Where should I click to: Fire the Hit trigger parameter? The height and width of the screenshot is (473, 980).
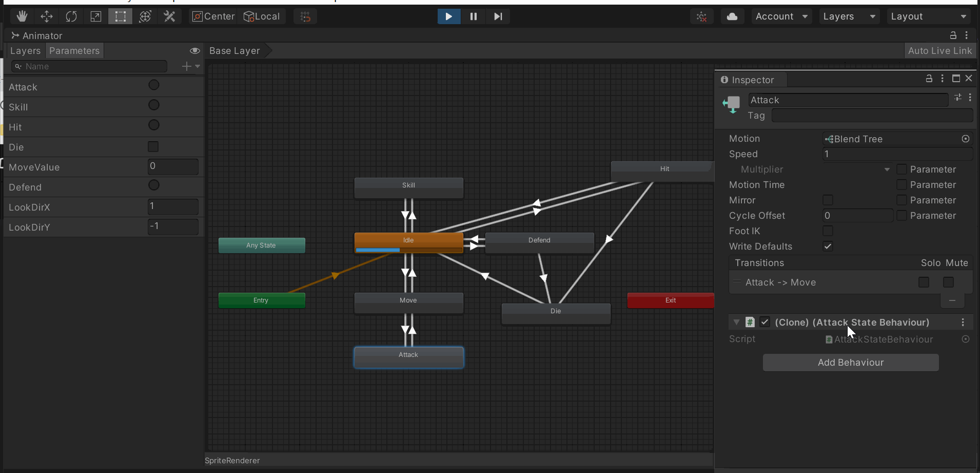click(154, 125)
